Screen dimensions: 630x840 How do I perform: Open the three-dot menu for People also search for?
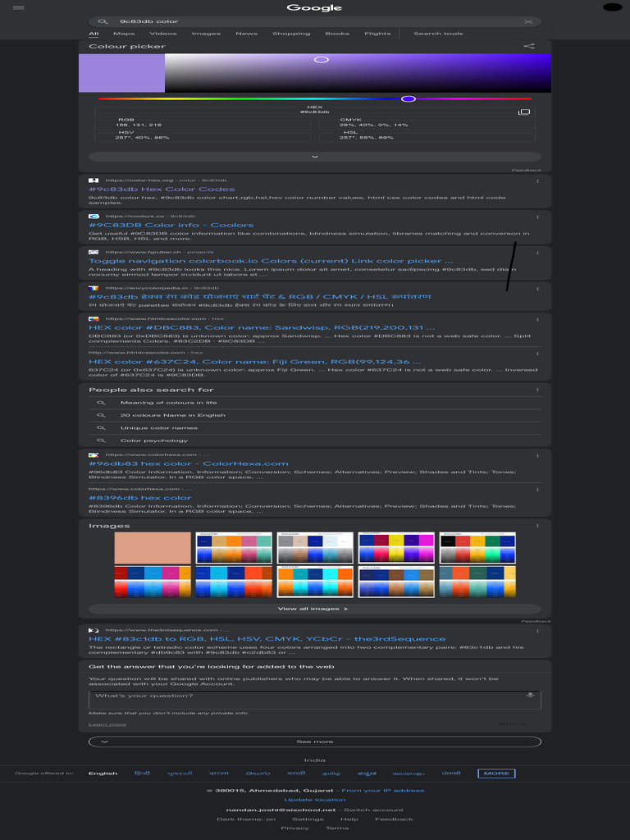point(537,390)
